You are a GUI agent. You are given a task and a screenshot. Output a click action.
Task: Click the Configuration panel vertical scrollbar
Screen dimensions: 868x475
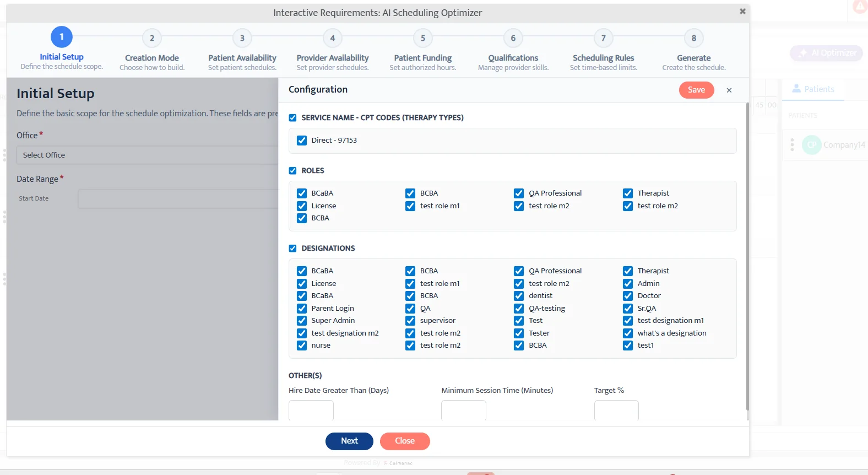(747, 256)
